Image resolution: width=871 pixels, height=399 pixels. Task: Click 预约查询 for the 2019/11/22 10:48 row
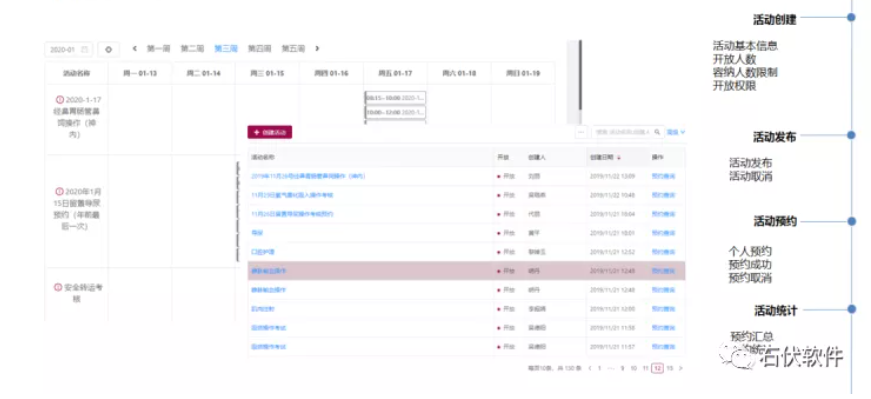[663, 195]
